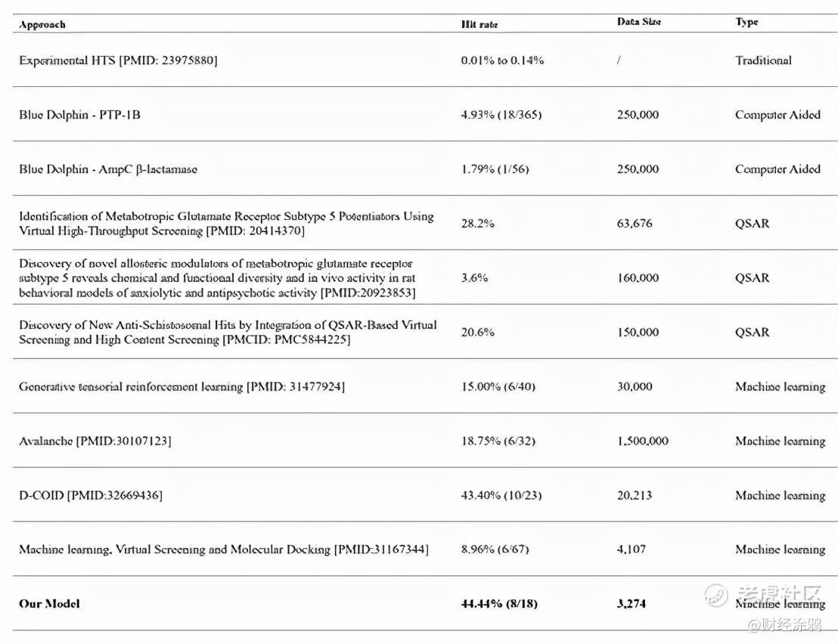This screenshot has height=644, width=838.
Task: Click the 28.2% hit rate value
Action: [474, 224]
